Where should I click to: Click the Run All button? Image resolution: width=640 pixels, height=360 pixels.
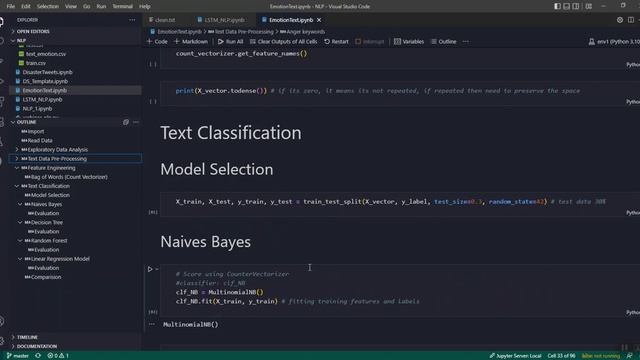coord(230,42)
